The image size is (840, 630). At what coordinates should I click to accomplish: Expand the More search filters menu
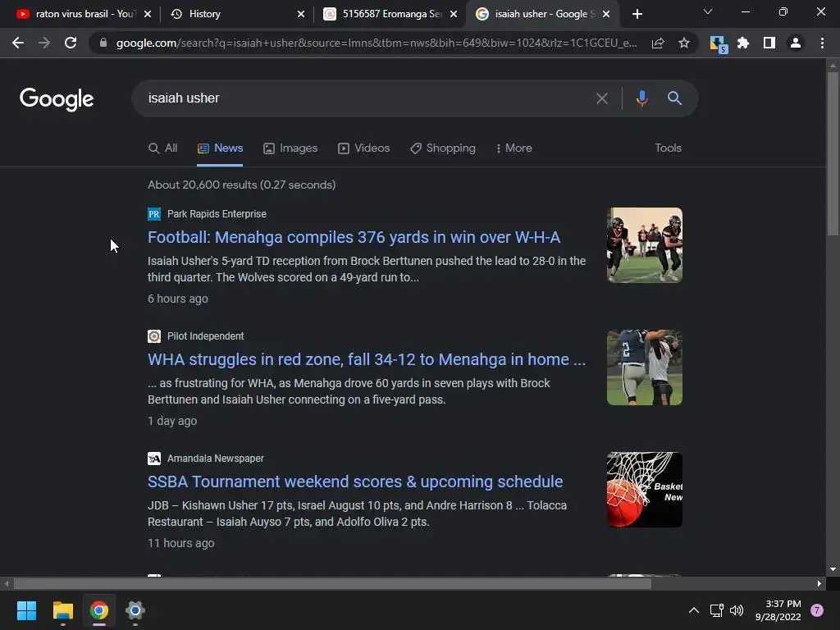[514, 148]
